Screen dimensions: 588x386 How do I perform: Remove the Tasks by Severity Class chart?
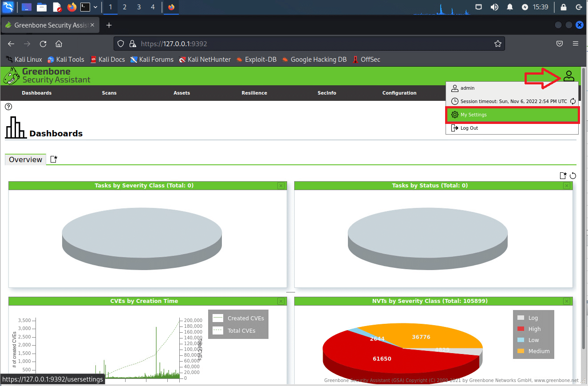[281, 186]
